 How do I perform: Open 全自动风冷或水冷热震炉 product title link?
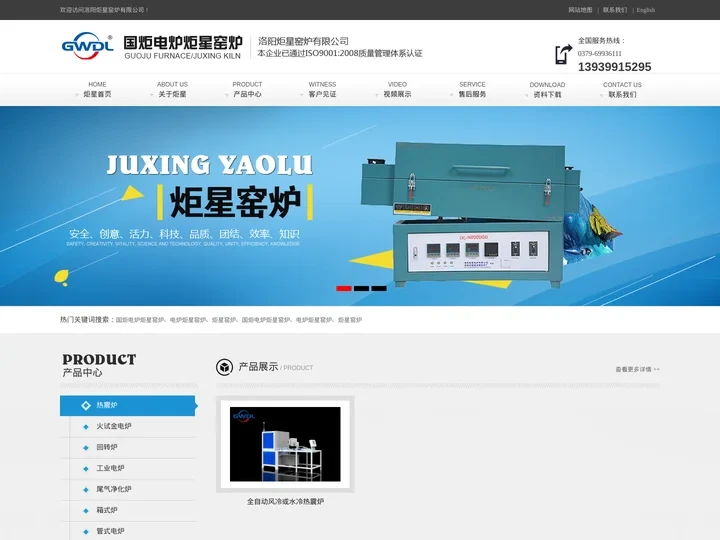(x=285, y=501)
